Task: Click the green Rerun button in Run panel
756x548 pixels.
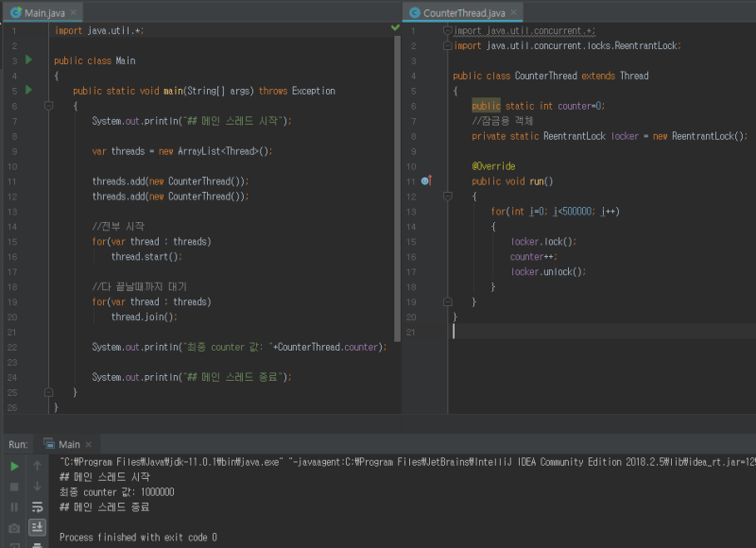Action: click(x=14, y=466)
